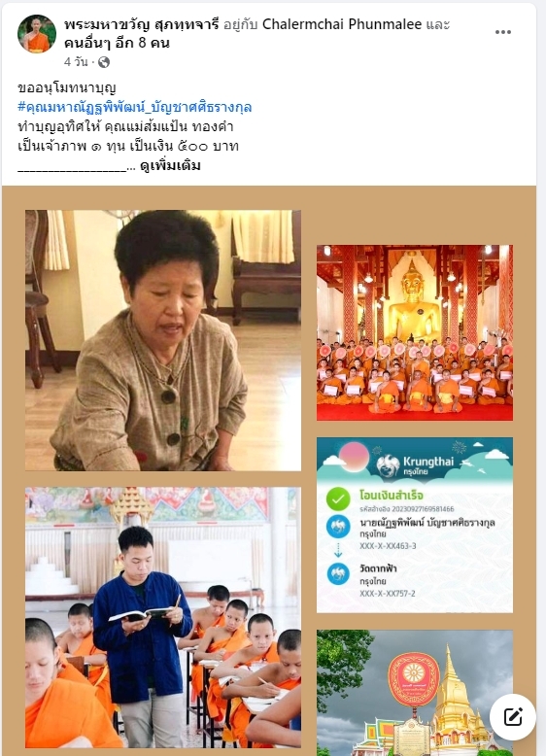Open the Krungthai transfer receipt image

tap(415, 525)
